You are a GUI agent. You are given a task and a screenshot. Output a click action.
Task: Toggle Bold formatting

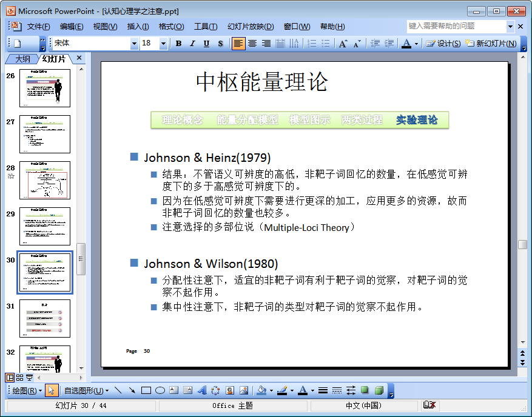(179, 44)
